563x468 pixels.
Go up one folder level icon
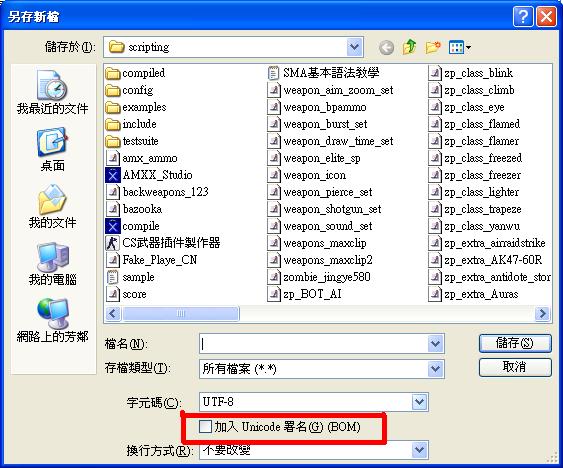click(409, 47)
